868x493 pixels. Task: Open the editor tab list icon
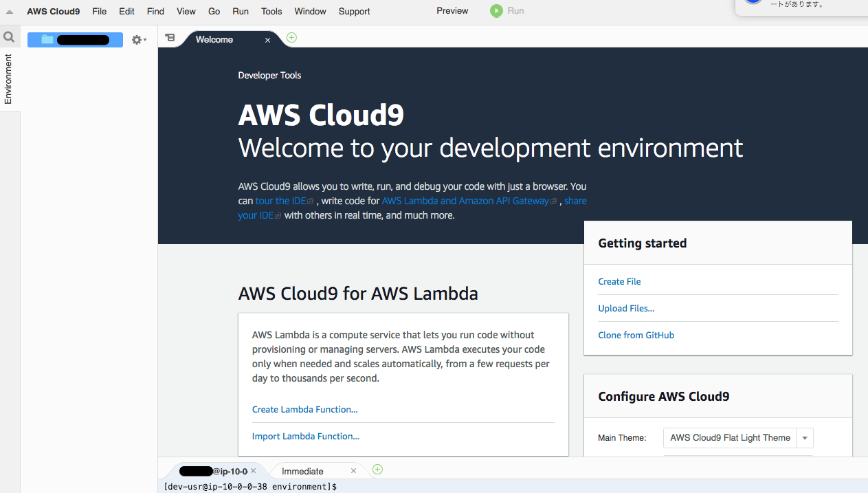tap(170, 38)
